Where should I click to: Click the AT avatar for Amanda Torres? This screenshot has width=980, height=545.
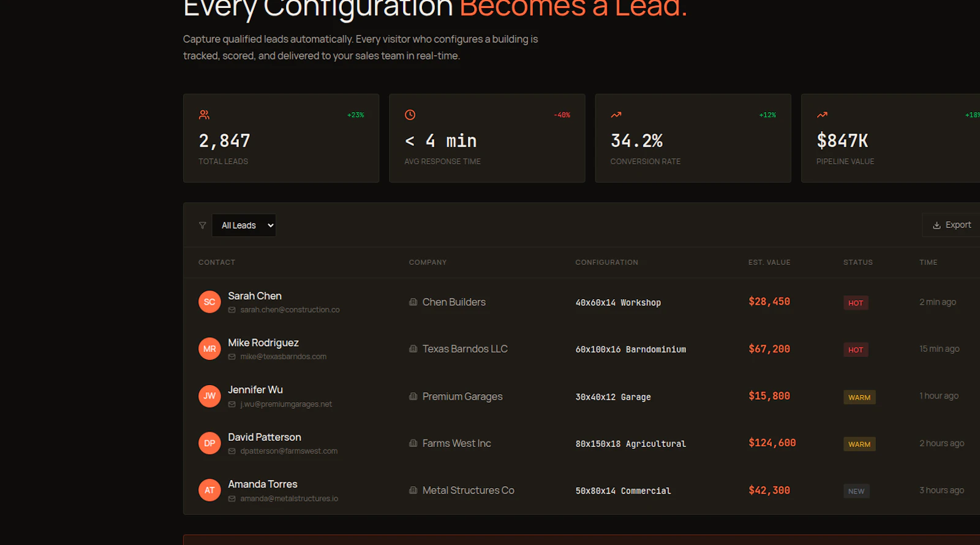point(209,490)
